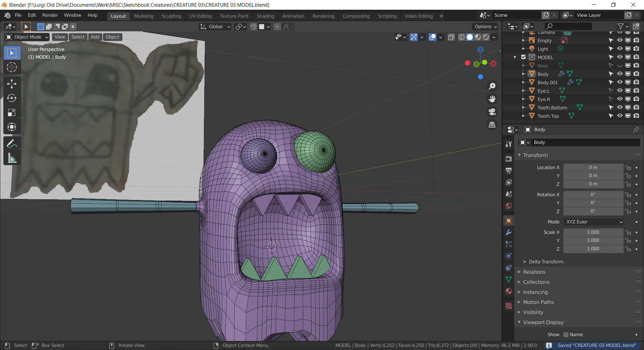
Task: Open the XYZ Euler rotation mode dropdown
Action: coord(593,222)
